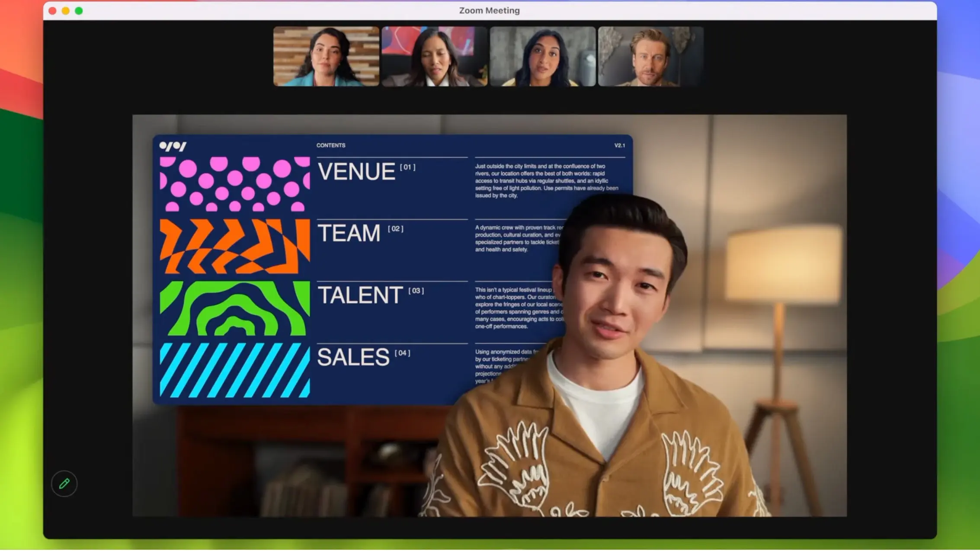Click the pink dots pattern graphic
Screen dimensions: 980x551
coord(235,184)
